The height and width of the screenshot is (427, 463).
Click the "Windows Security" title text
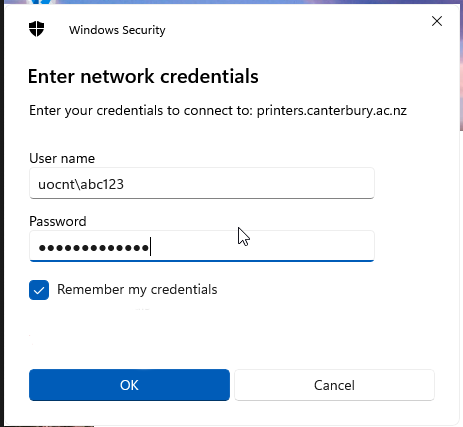pos(117,30)
